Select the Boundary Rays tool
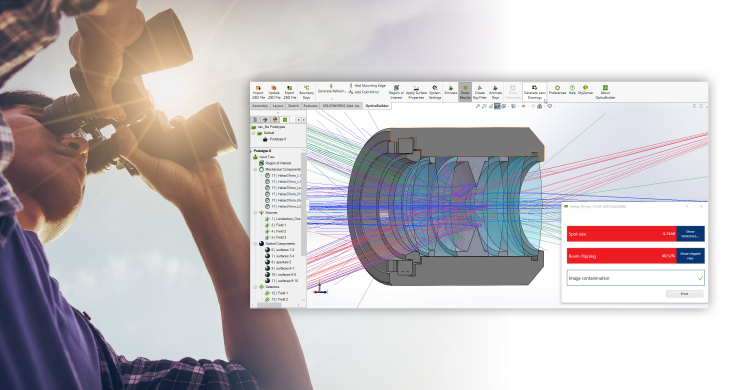Image resolution: width=731 pixels, height=390 pixels. (x=306, y=92)
